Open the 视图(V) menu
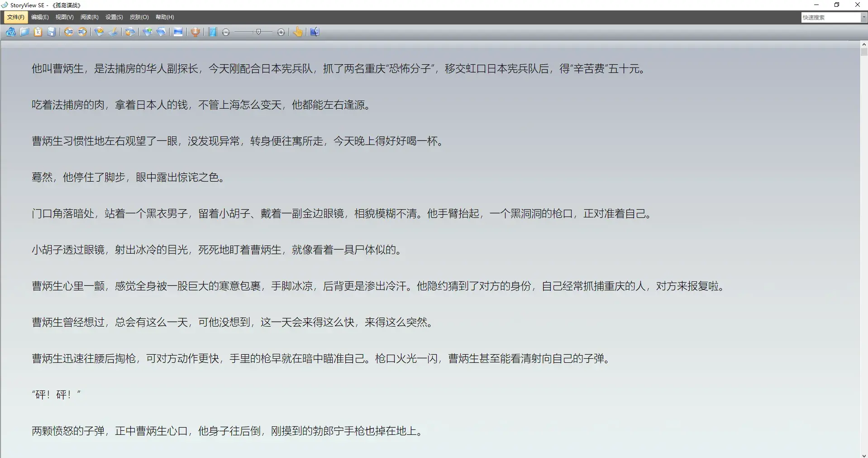This screenshot has height=458, width=868. 64,17
